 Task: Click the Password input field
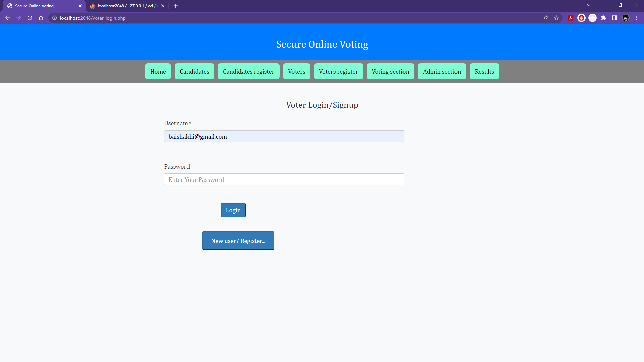coord(284,179)
